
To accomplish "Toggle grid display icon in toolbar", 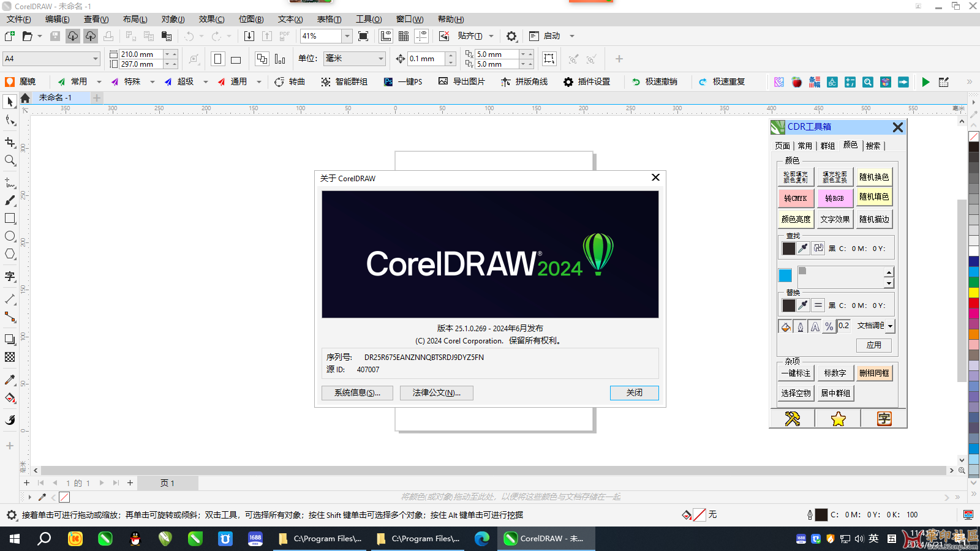I will coord(404,36).
